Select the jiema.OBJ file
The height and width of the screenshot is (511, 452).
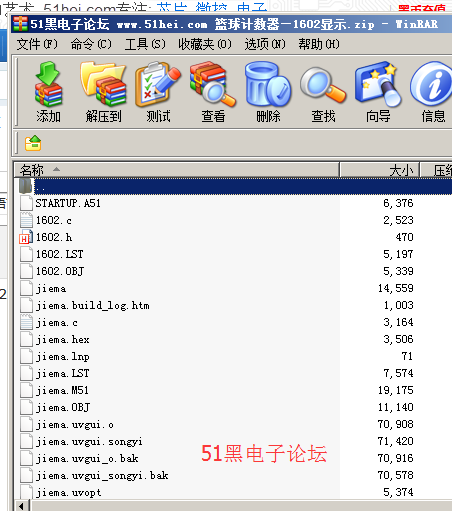coord(63,408)
